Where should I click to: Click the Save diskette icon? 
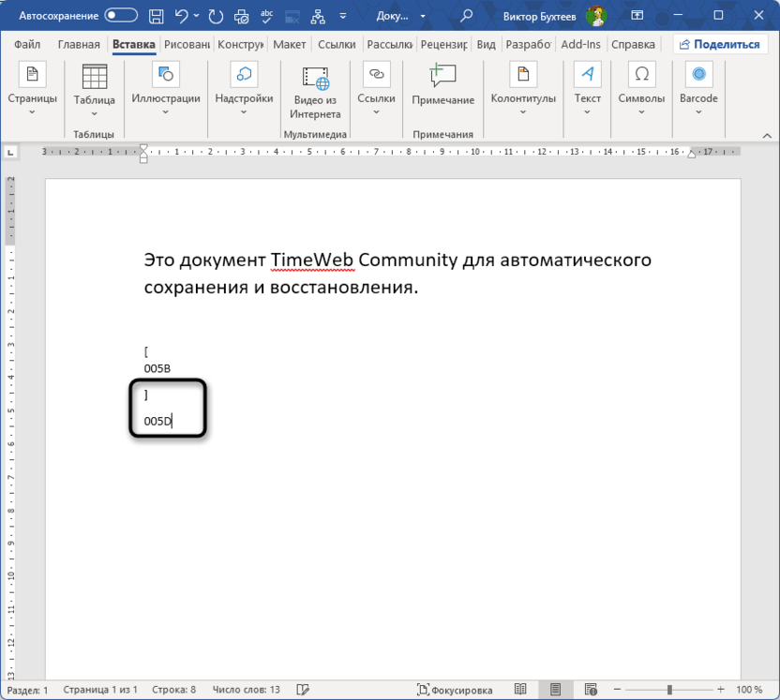pos(157,17)
